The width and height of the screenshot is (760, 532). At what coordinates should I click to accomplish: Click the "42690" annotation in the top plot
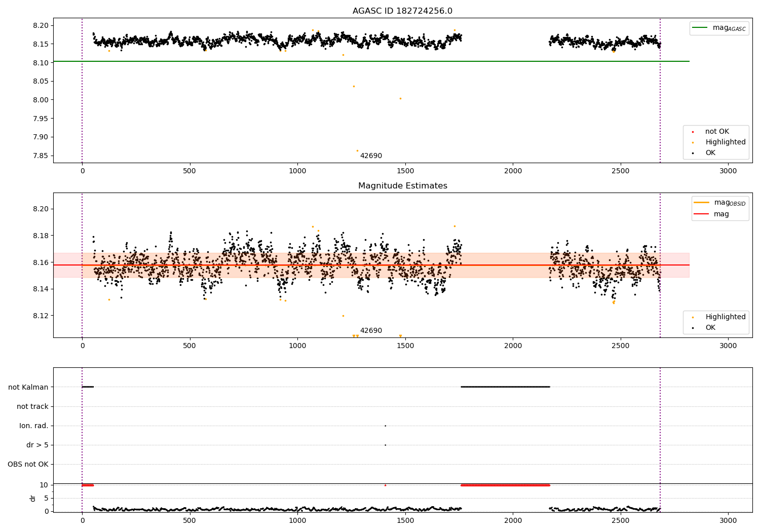(x=371, y=156)
